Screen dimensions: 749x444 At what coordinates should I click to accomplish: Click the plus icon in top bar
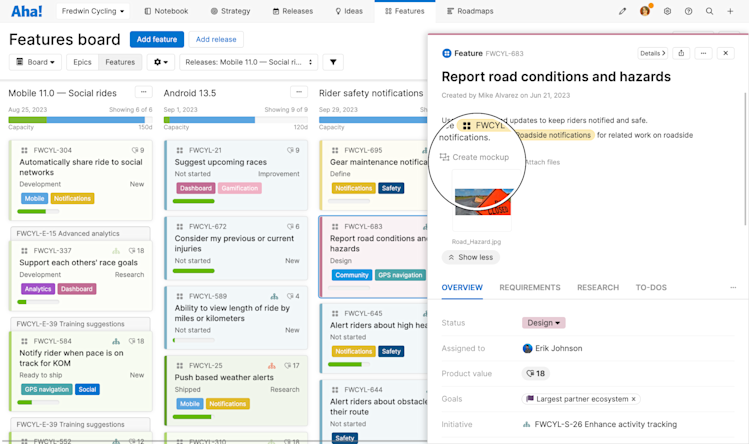(730, 11)
